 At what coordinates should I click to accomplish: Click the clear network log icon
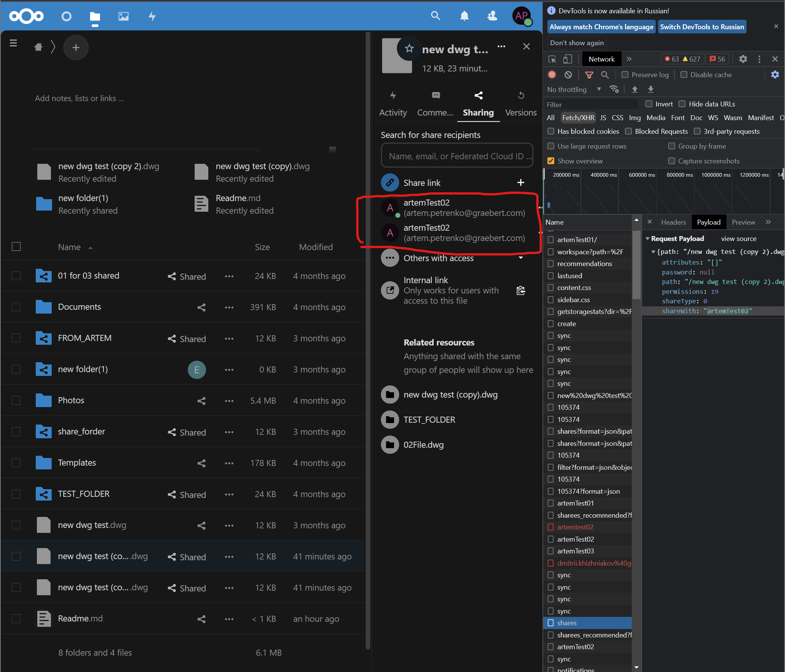568,75
